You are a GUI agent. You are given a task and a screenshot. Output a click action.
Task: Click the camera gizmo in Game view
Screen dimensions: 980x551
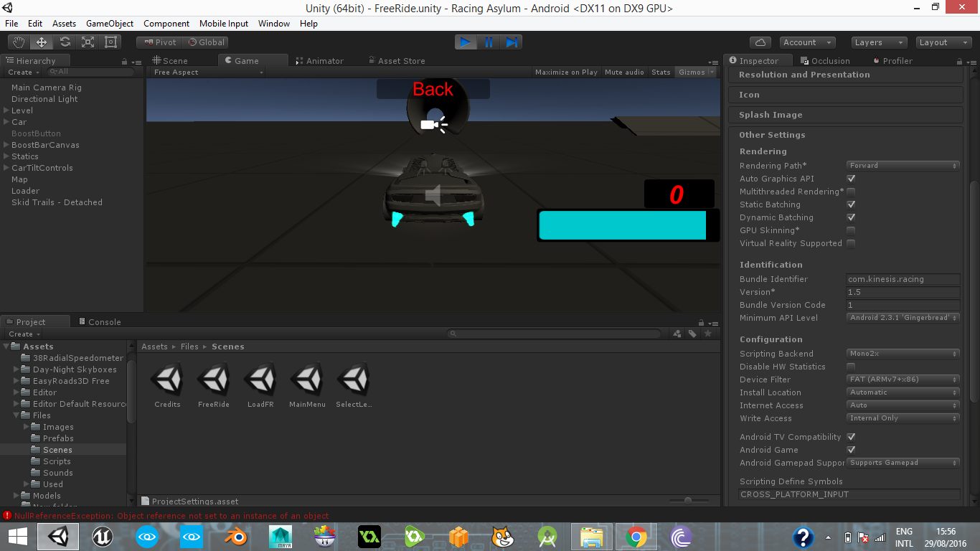click(x=434, y=125)
